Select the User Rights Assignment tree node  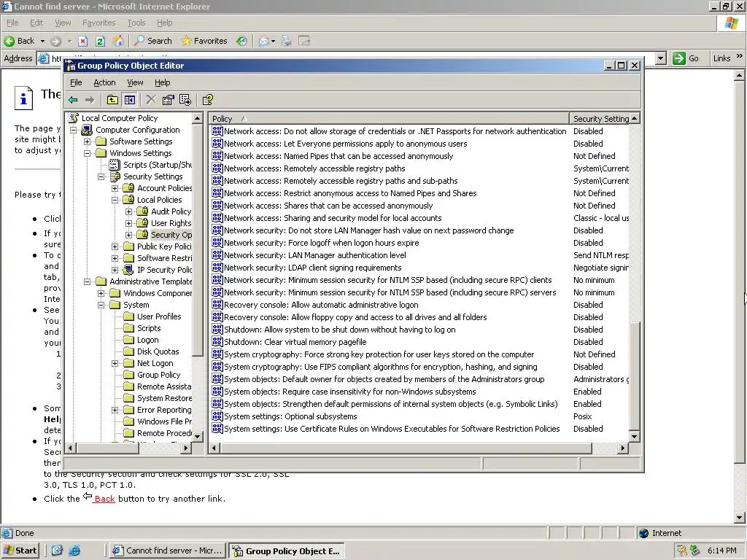point(171,223)
